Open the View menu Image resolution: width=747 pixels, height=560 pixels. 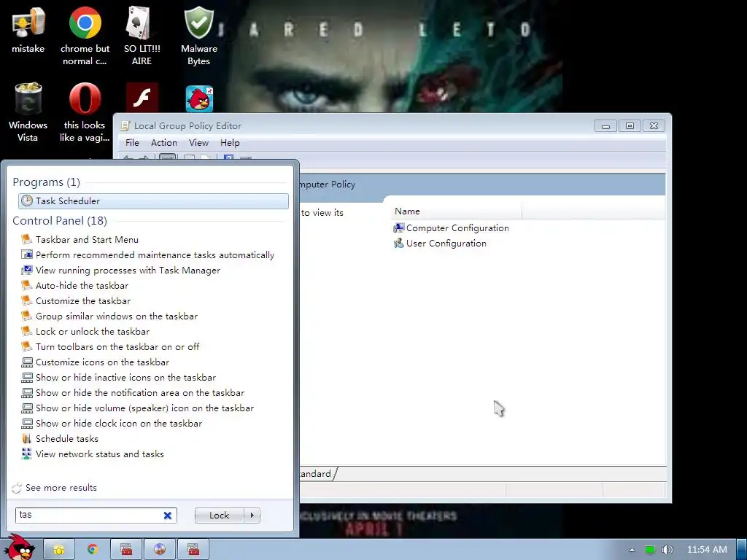tap(198, 143)
